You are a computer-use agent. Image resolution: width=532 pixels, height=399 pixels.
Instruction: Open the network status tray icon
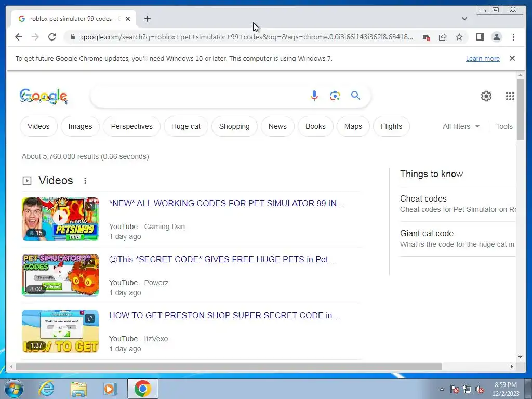(467, 390)
